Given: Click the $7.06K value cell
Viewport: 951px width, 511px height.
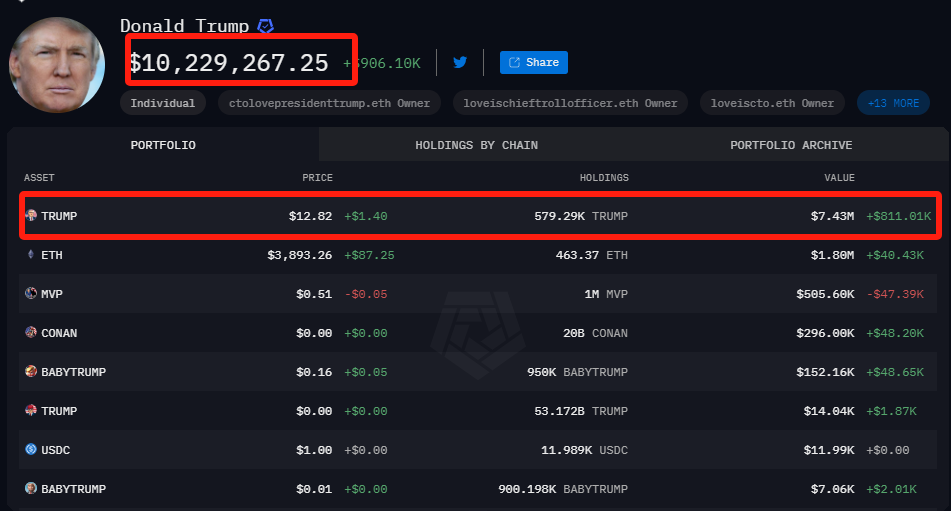Looking at the screenshot, I should [832, 489].
